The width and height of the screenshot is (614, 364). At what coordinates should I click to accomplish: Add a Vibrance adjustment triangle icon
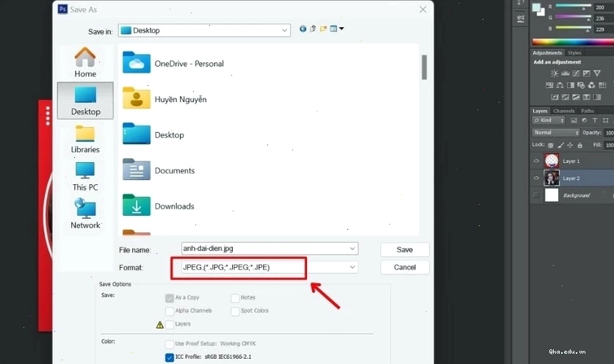pos(597,73)
